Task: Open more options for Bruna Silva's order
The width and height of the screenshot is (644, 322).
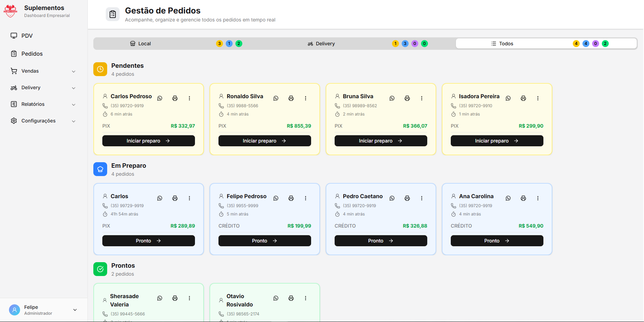Action: (x=422, y=98)
